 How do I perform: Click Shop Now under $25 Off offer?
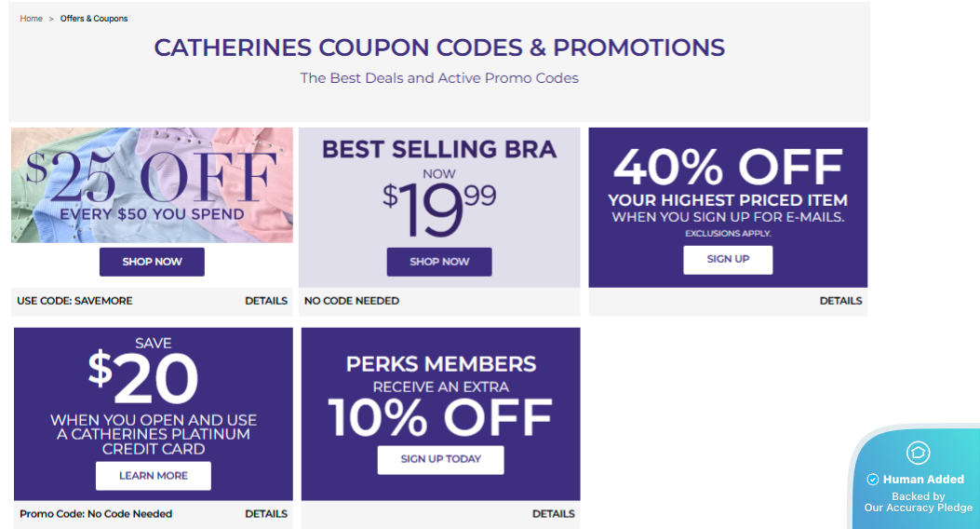coord(152,262)
